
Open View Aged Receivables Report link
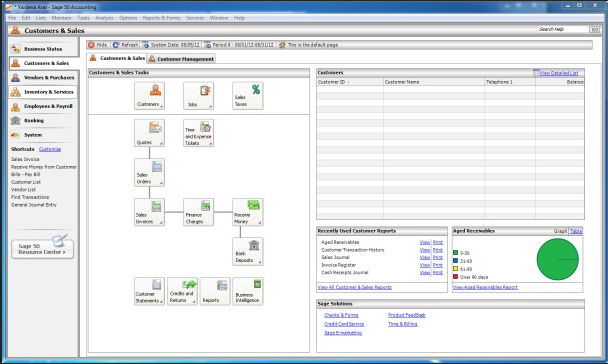pyautogui.click(x=485, y=287)
